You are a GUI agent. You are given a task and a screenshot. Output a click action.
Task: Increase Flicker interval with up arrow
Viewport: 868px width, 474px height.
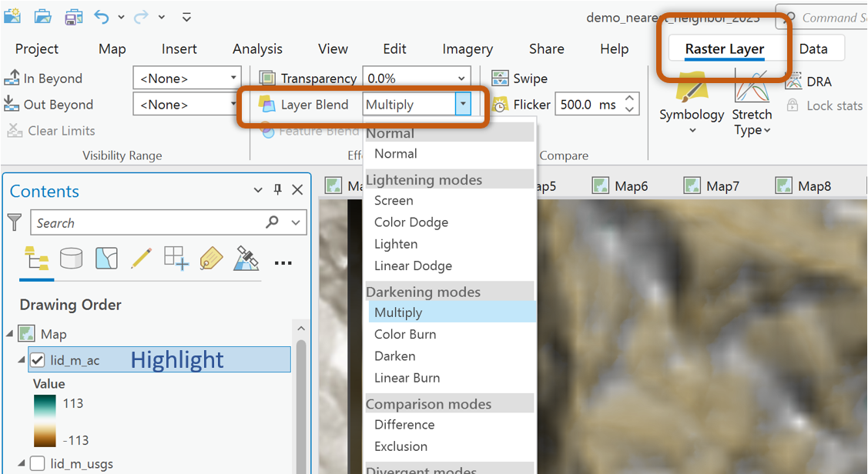tap(630, 99)
